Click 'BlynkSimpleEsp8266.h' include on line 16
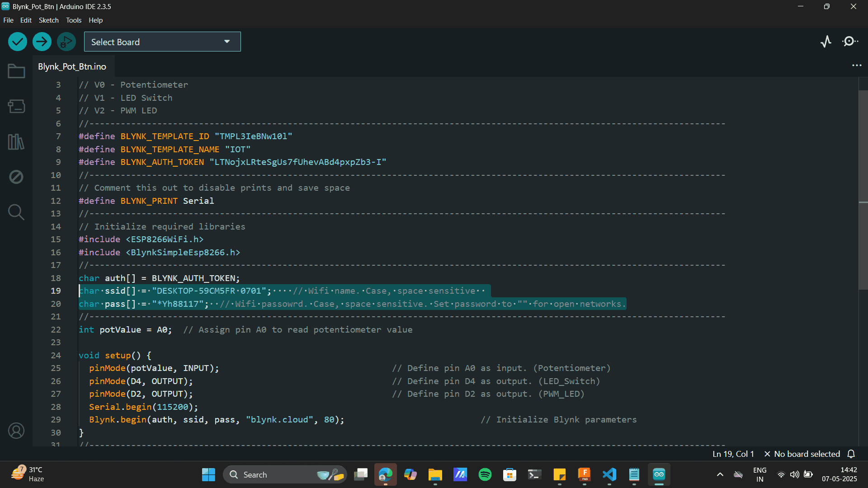868x488 pixels. [x=183, y=253]
